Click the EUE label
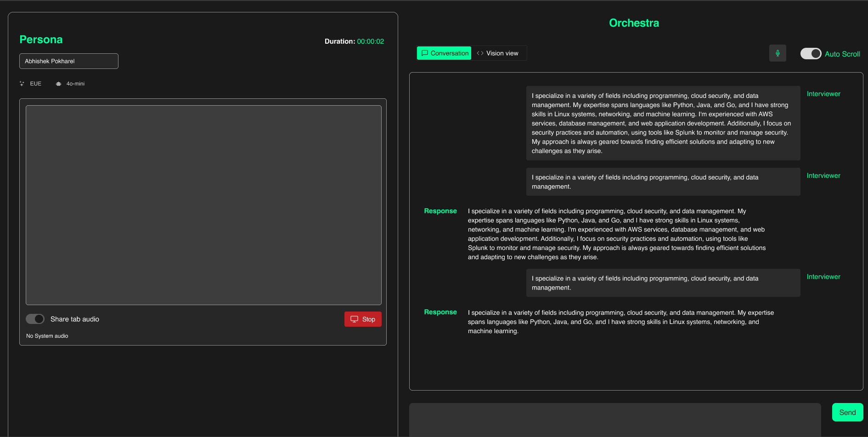Viewport: 868px width, 437px height. tap(36, 84)
